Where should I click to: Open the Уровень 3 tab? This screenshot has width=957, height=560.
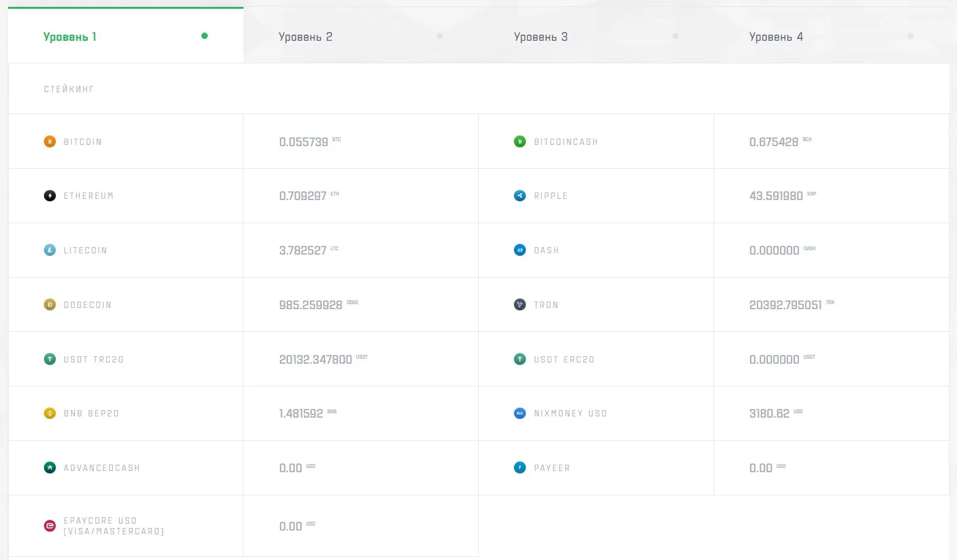pyautogui.click(x=596, y=35)
